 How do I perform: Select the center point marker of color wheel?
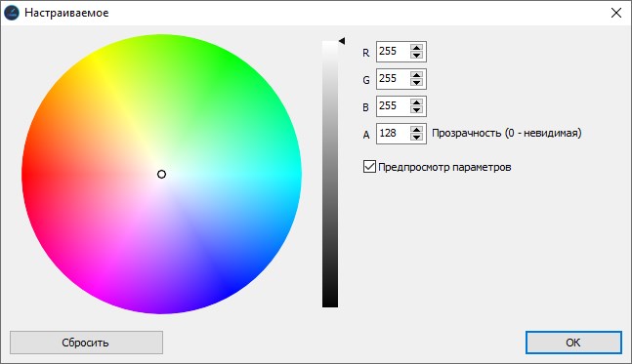coord(161,175)
